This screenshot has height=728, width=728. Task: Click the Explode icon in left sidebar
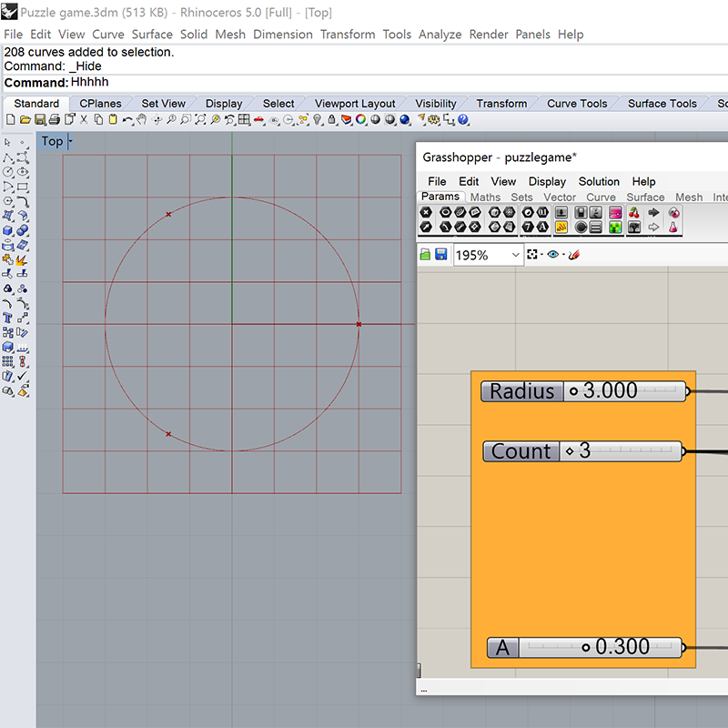(x=22, y=260)
